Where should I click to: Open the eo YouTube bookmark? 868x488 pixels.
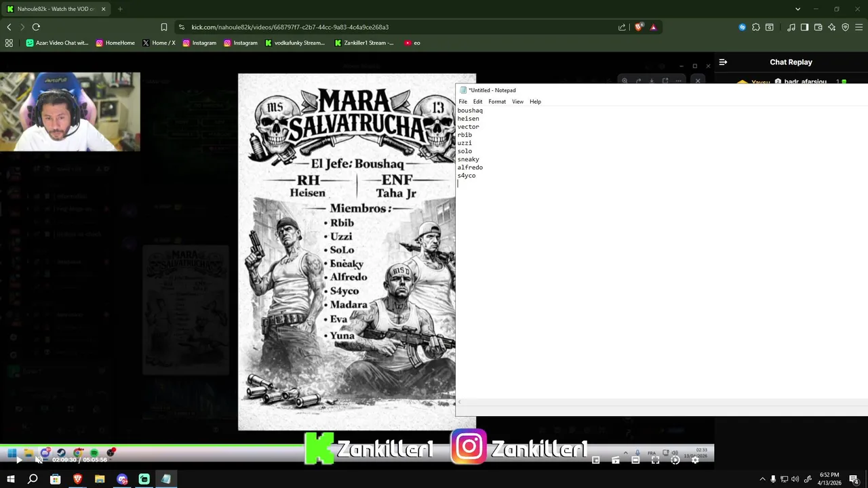(412, 43)
